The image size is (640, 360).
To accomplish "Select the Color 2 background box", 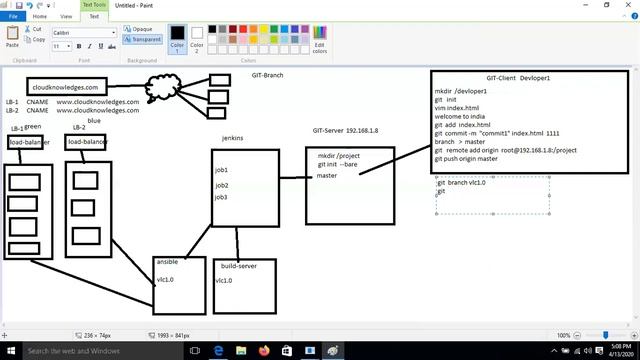I will click(197, 39).
